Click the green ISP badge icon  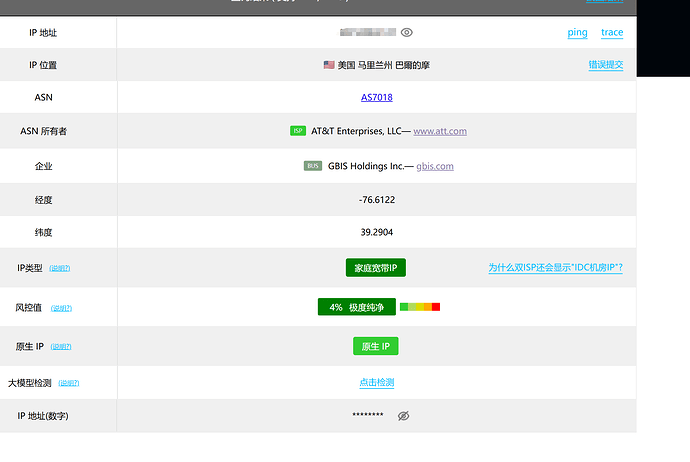pos(298,131)
